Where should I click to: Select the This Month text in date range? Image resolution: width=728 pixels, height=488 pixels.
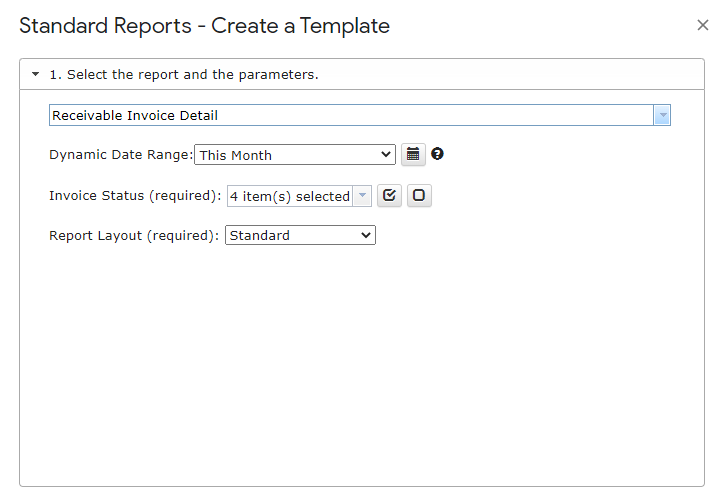pyautogui.click(x=236, y=155)
